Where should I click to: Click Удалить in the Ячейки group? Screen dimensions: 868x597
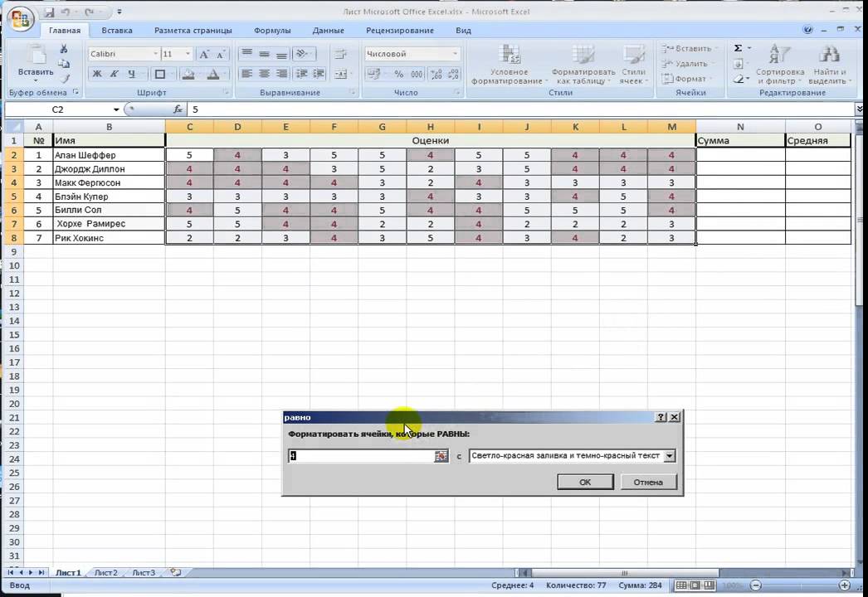click(686, 64)
